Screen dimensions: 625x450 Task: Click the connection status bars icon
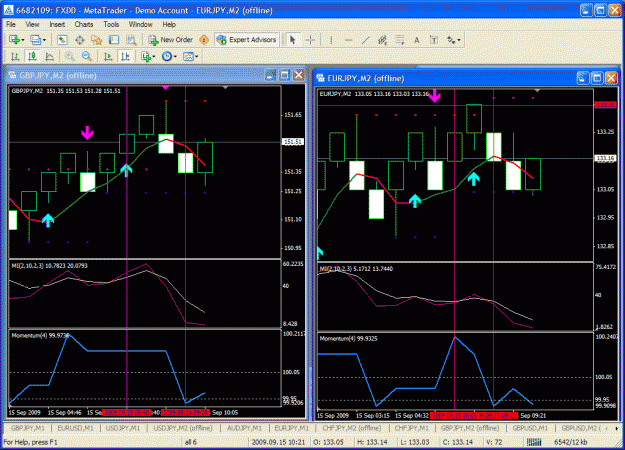pyautogui.click(x=534, y=442)
